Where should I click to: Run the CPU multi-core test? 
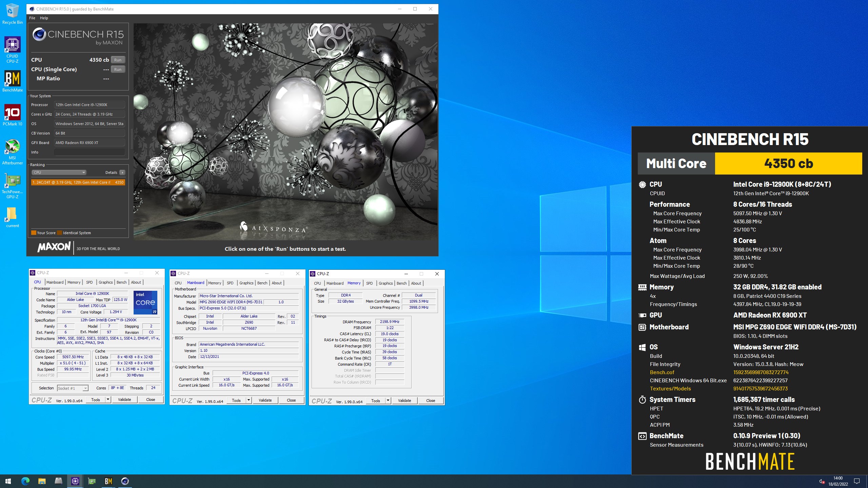click(118, 60)
